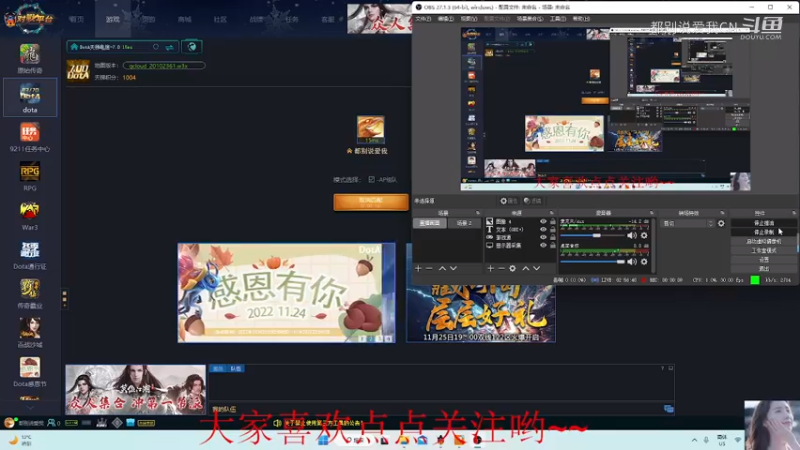Lock the image source

click(553, 221)
